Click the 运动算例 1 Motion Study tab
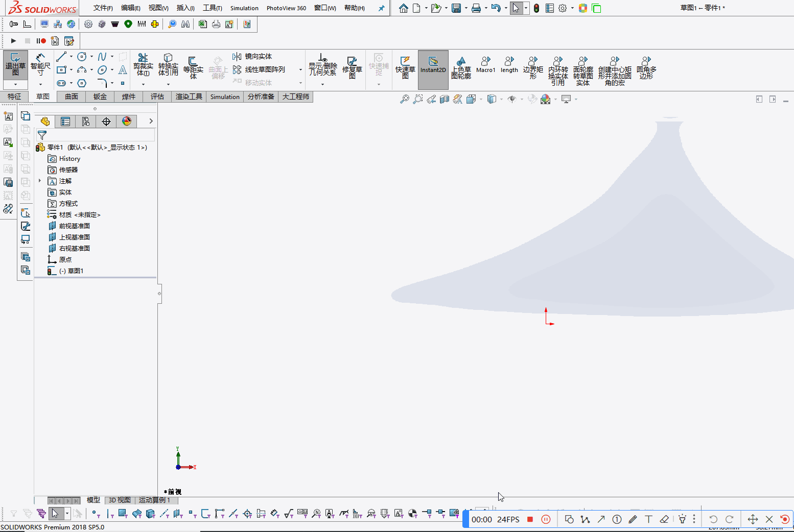Image resolution: width=794 pixels, height=532 pixels. 154,500
